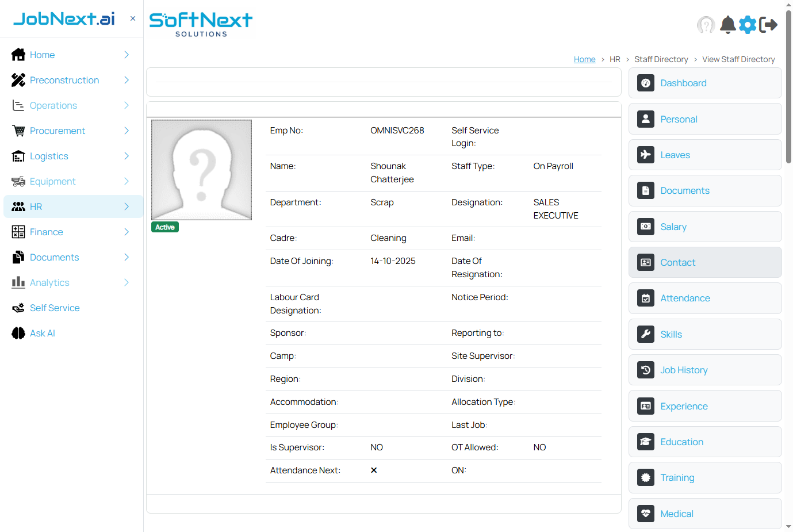Click the Salary camera-style panel icon

pos(645,226)
